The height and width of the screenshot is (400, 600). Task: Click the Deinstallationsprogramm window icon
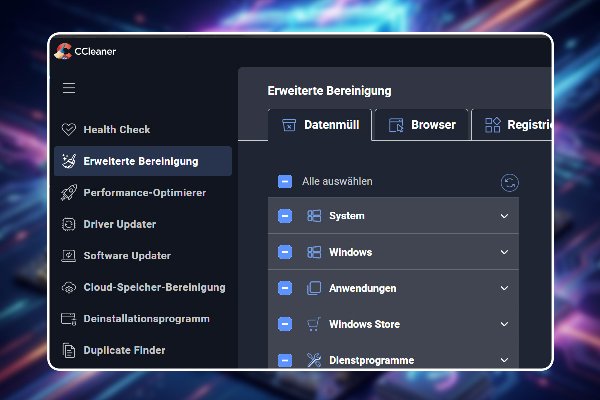click(69, 318)
